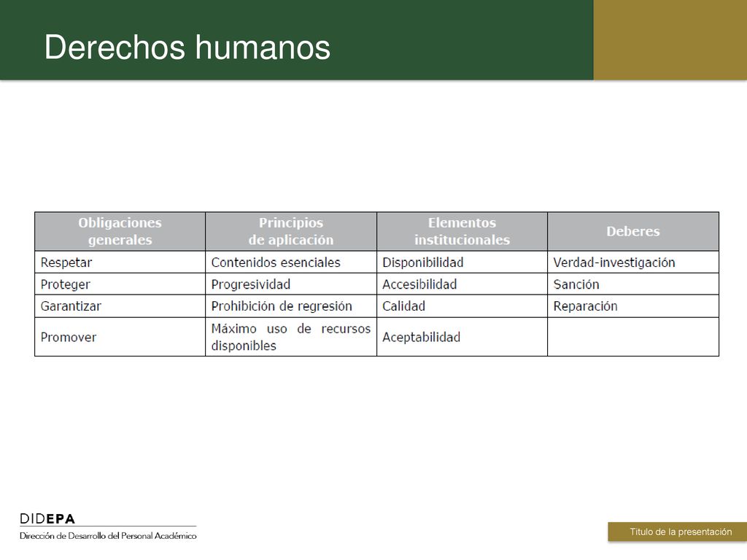Screen dimensions: 747x560
Task: Click 'Dirección de Desarrollo del Personal Académico' text
Action: [x=108, y=536]
